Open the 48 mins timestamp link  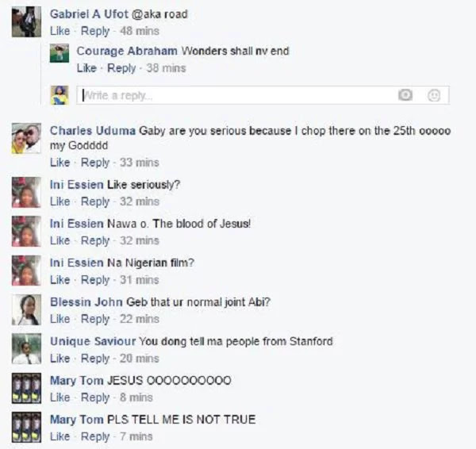pos(140,31)
